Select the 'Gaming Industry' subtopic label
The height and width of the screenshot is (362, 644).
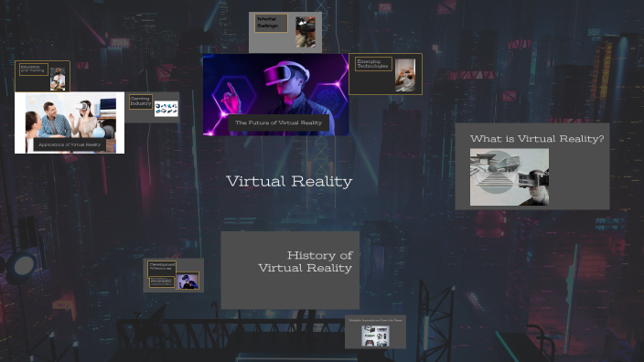141,101
